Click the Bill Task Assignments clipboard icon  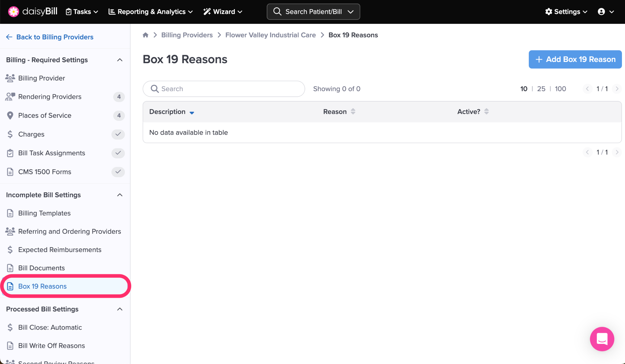click(x=10, y=153)
